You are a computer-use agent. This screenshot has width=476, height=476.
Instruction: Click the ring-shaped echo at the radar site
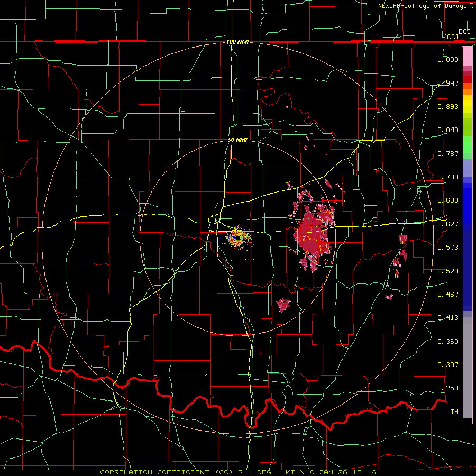(238, 239)
